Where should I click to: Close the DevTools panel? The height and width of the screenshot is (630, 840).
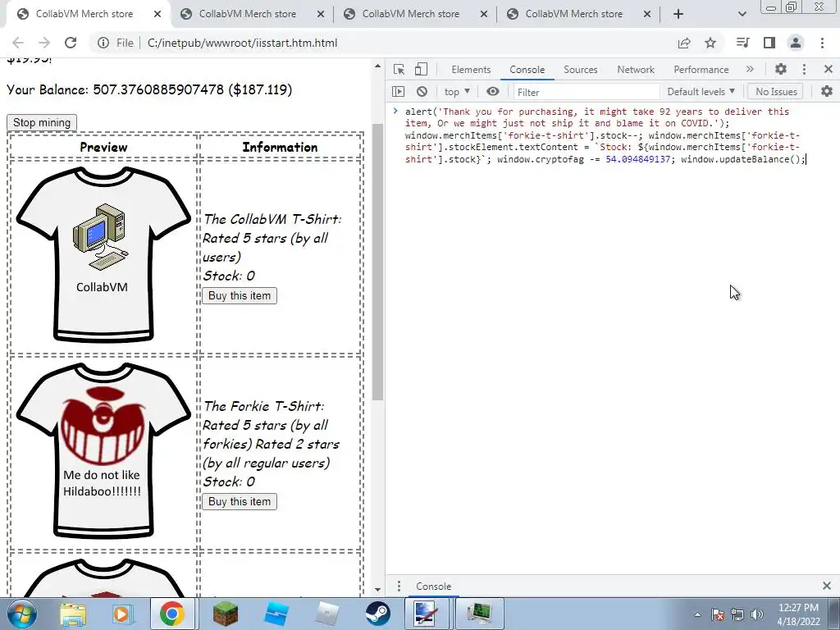click(x=829, y=69)
